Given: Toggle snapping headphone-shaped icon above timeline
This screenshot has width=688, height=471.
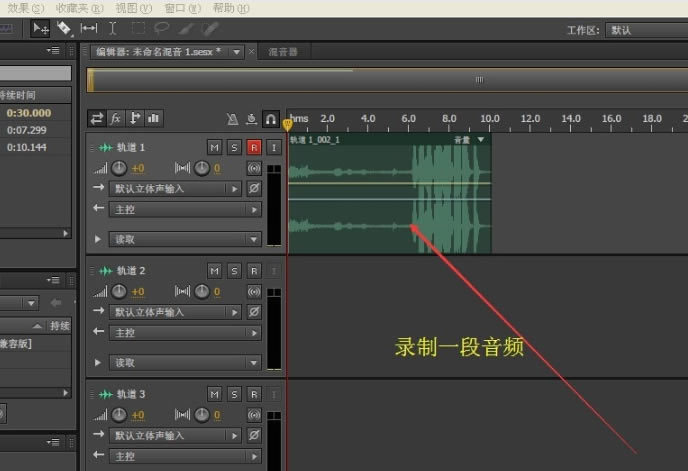Looking at the screenshot, I should pyautogui.click(x=270, y=118).
